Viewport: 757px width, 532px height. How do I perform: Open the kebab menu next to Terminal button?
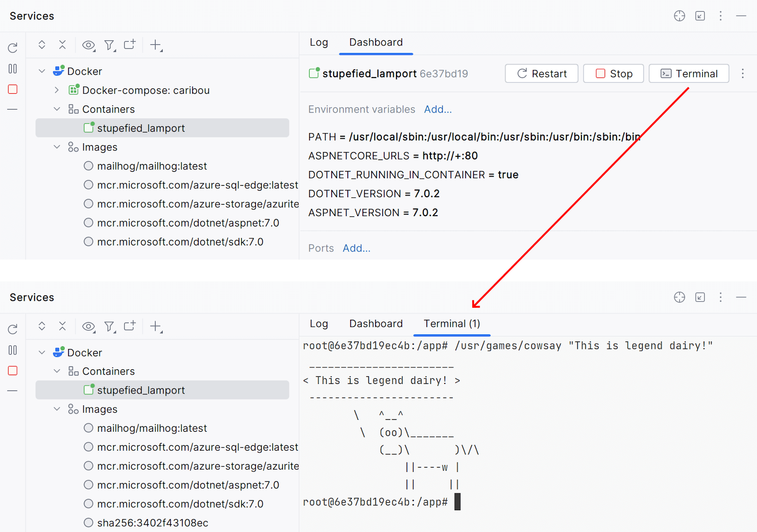click(x=743, y=74)
